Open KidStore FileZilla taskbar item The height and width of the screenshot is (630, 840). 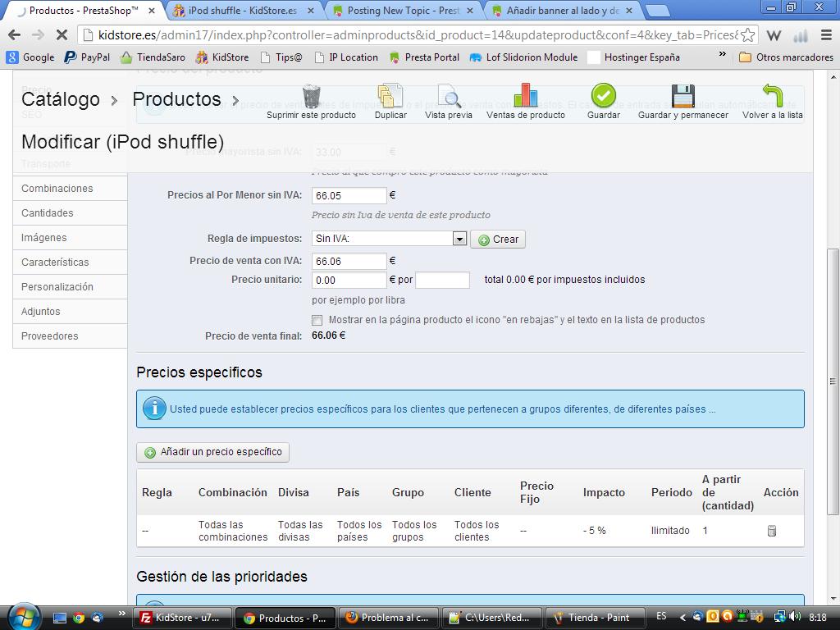tap(185, 618)
